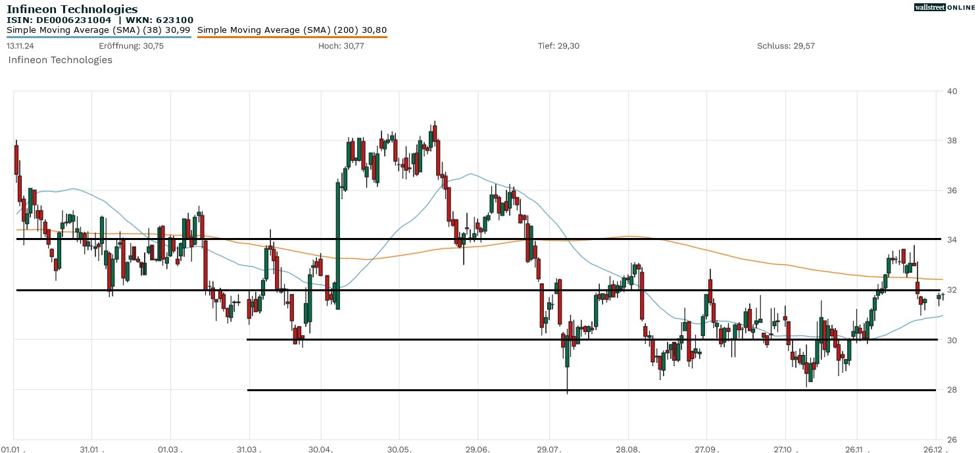Click the Eröffnung: 30,75 value
The image size is (980, 453).
coord(132,46)
